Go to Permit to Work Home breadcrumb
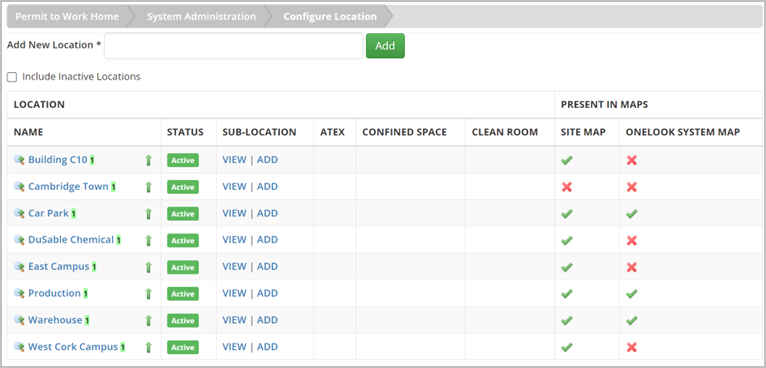Screen dimensions: 766x368 pos(67,17)
